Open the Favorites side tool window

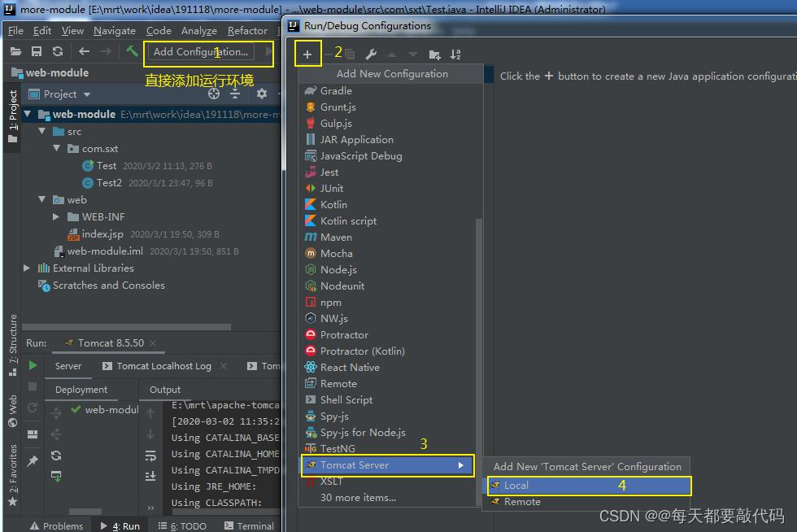pyautogui.click(x=13, y=474)
